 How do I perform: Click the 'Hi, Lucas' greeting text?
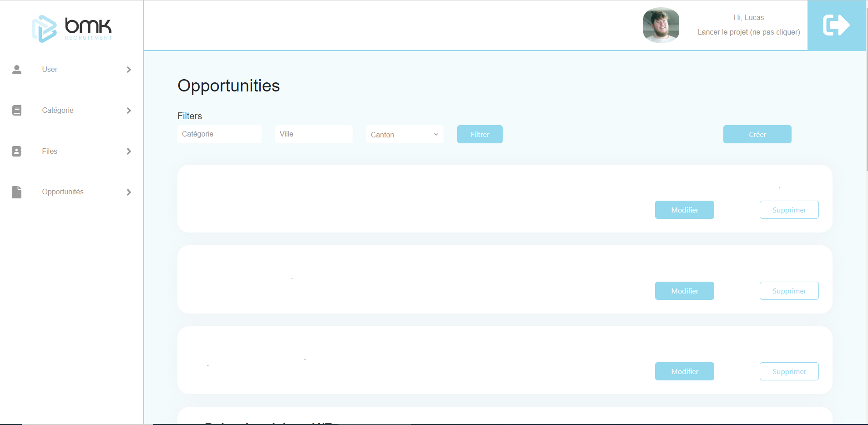749,18
